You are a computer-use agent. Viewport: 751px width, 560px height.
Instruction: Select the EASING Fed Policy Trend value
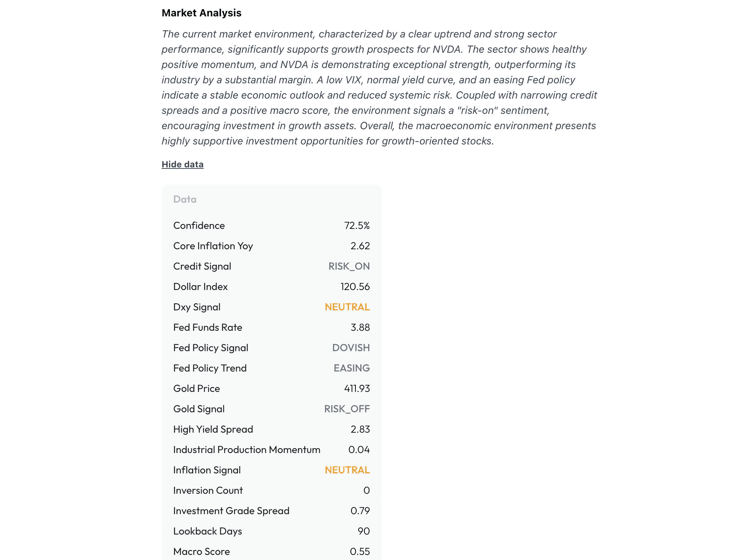point(351,368)
